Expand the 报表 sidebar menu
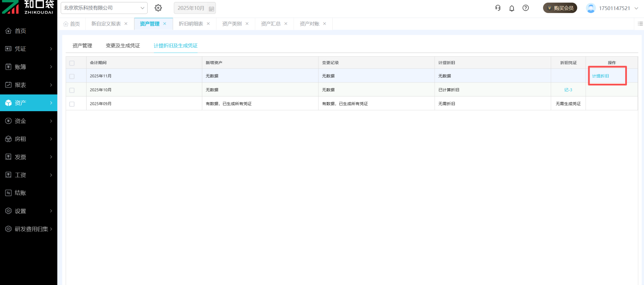Image resolution: width=644 pixels, height=285 pixels. (29, 85)
